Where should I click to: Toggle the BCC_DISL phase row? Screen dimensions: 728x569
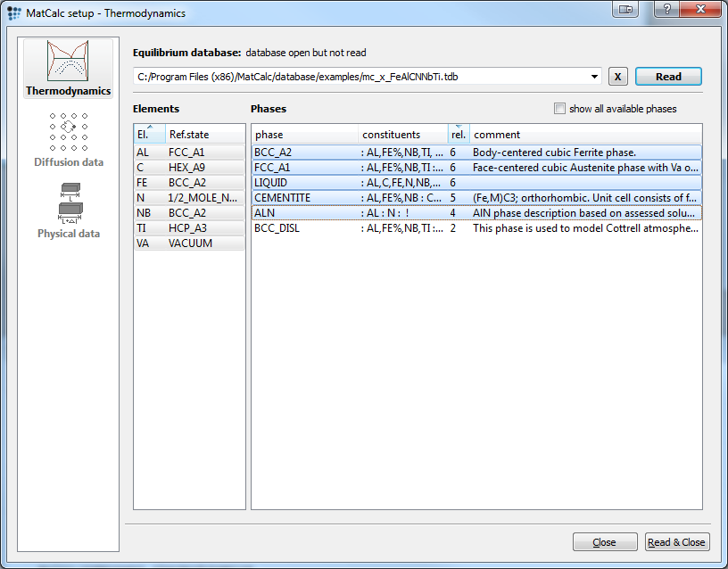[303, 228]
